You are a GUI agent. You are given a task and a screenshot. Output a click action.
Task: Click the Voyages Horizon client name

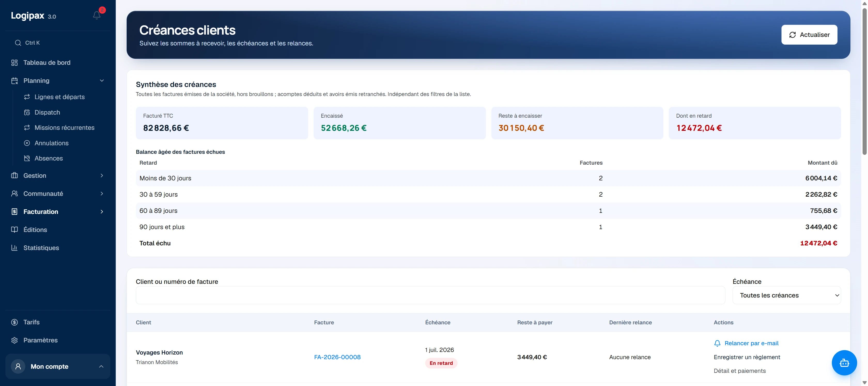[x=159, y=353]
